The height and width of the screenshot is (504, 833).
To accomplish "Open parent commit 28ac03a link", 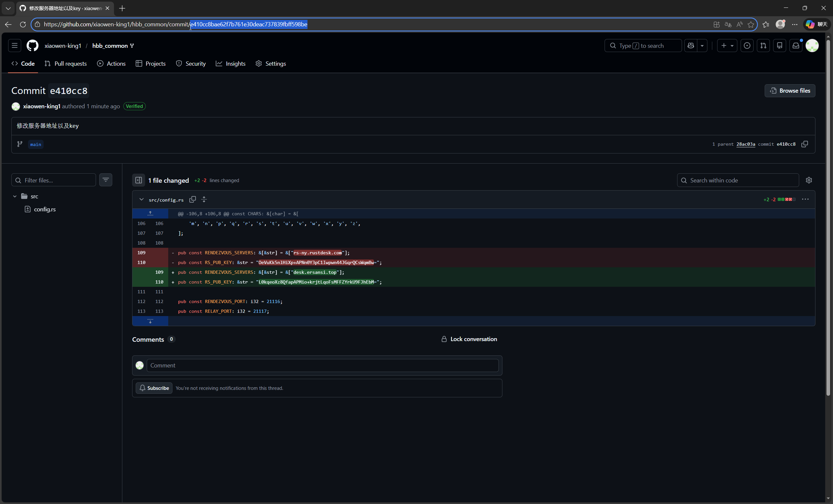I will [x=745, y=144].
